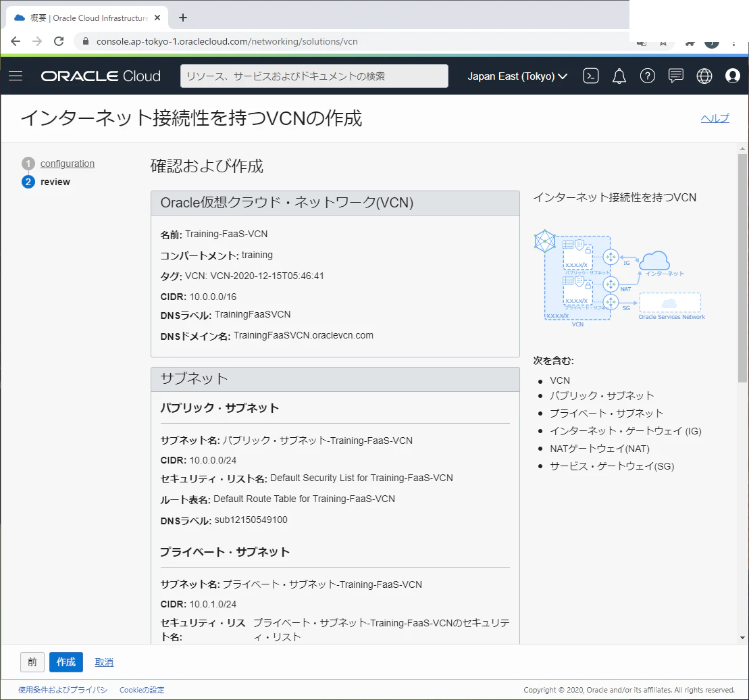Click step 1 circle indicator
749x700 pixels.
tap(28, 164)
